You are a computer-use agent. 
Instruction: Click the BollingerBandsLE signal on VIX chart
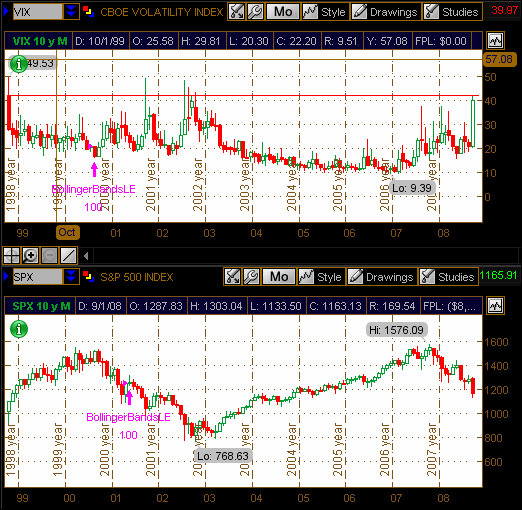(x=93, y=189)
